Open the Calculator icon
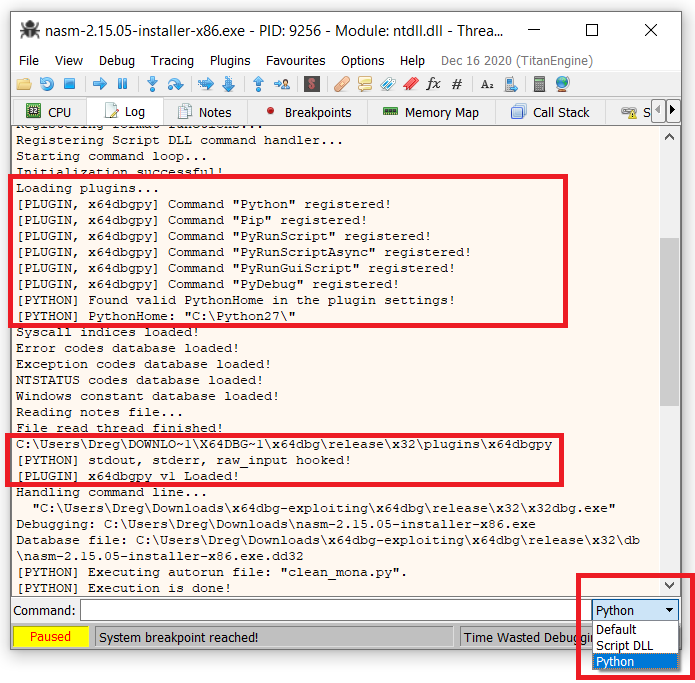Screen dimensions: 695x683 point(539,84)
